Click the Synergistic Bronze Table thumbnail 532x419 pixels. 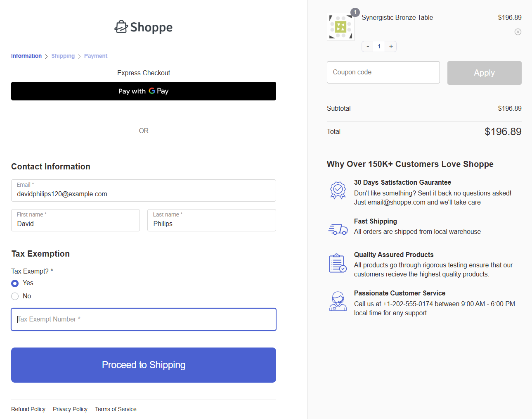(x=340, y=26)
